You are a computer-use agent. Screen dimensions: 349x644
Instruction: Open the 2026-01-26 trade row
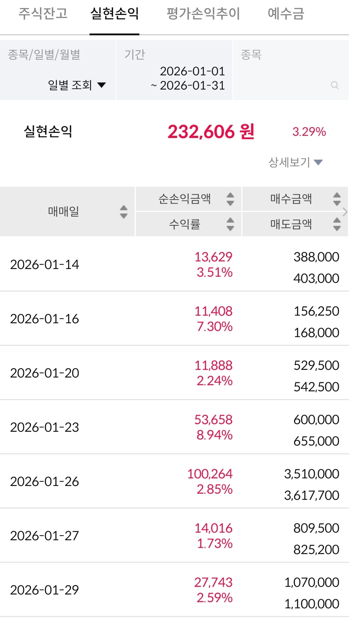tap(174, 481)
